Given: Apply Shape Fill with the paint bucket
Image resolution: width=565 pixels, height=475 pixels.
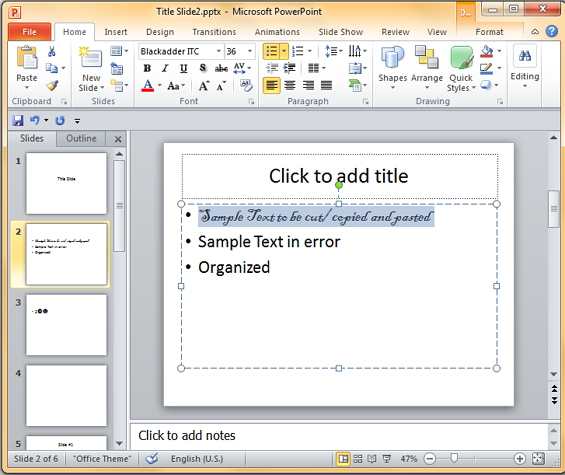Looking at the screenshot, I should [x=486, y=52].
